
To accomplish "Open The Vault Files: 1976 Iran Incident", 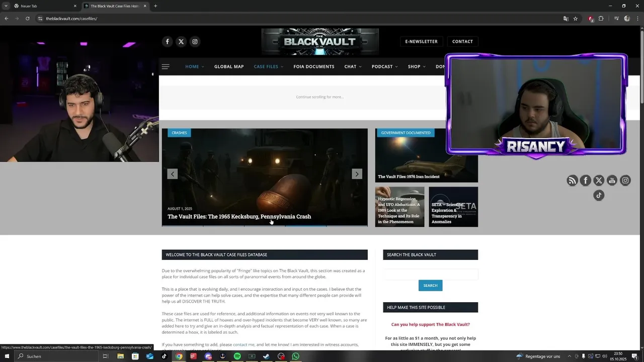I will (409, 176).
